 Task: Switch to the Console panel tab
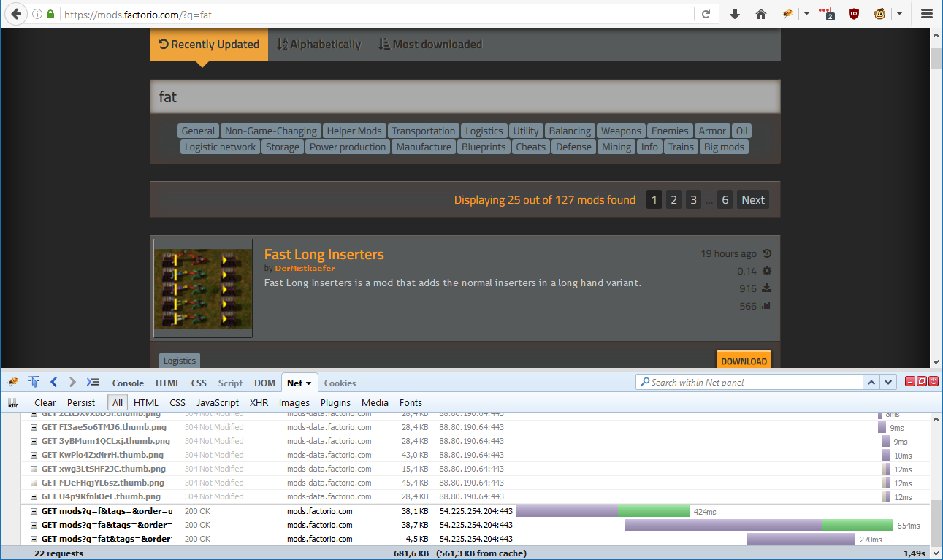[x=128, y=383]
